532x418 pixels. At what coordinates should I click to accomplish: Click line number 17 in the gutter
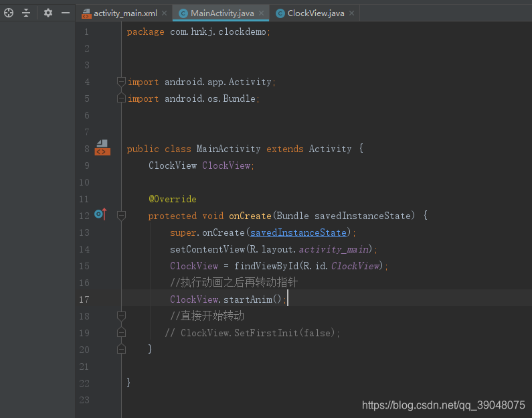click(84, 299)
